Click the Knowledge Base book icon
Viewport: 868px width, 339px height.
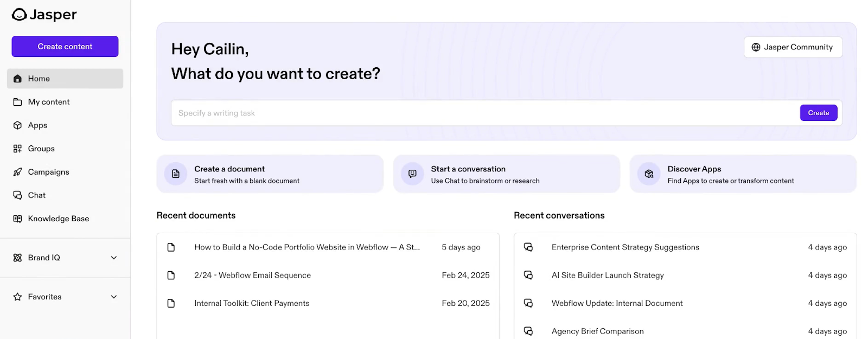[x=17, y=219]
